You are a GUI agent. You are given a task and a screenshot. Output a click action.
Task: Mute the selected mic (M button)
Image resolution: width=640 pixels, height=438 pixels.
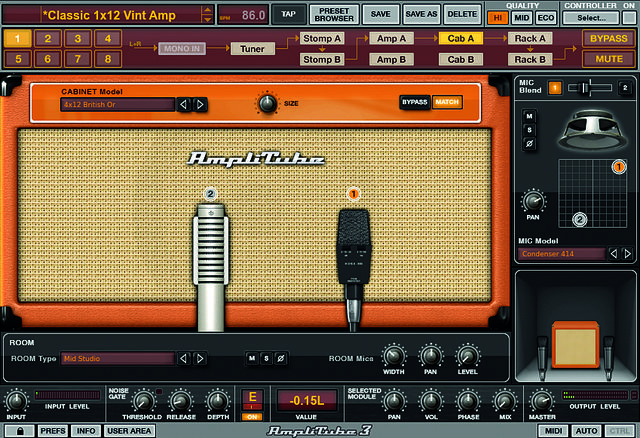529,116
